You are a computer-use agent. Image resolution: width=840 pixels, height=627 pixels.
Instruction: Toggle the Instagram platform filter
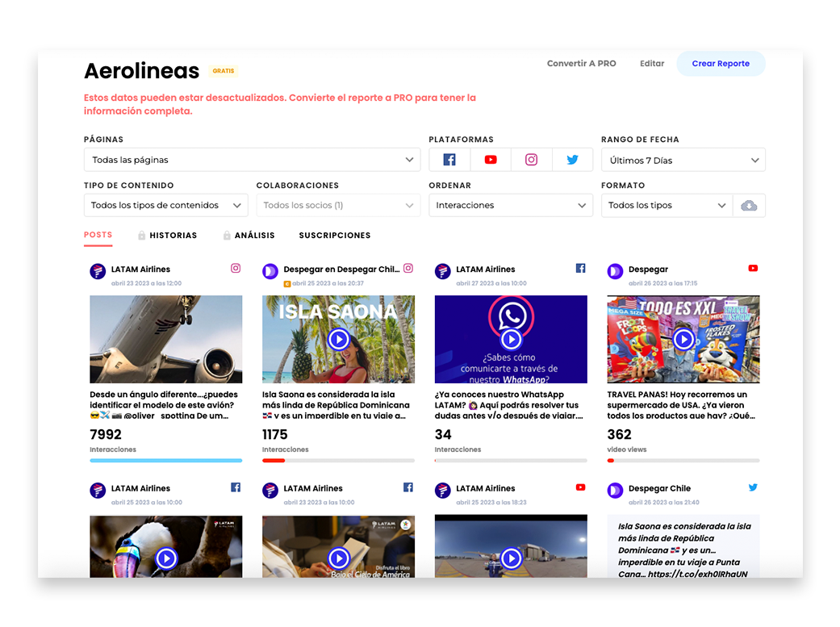pyautogui.click(x=531, y=160)
